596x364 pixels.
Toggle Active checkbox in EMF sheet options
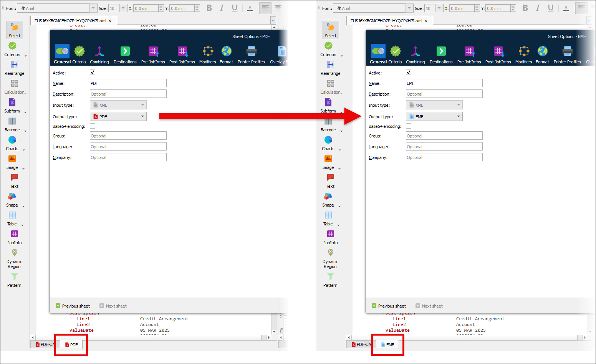tap(409, 72)
